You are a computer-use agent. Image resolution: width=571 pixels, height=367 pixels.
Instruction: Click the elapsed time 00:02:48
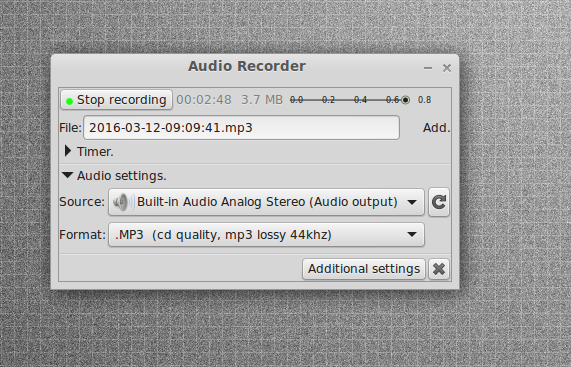(x=204, y=100)
